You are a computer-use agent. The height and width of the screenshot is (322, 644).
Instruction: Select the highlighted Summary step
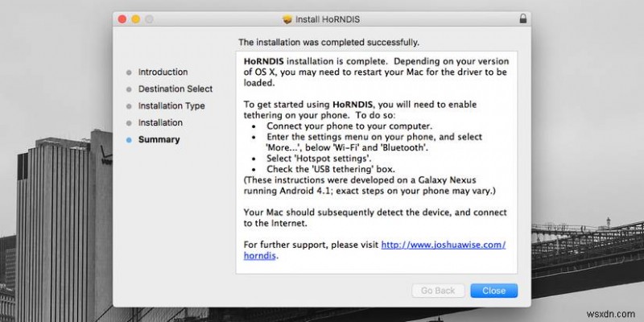159,139
